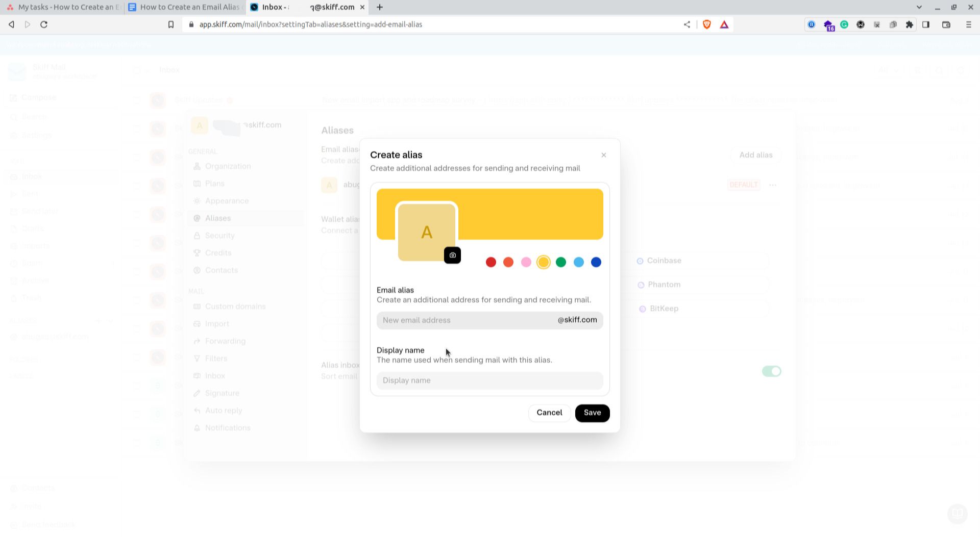Select the pink color swatch
Viewport: 980px width, 537px height.
tap(526, 262)
